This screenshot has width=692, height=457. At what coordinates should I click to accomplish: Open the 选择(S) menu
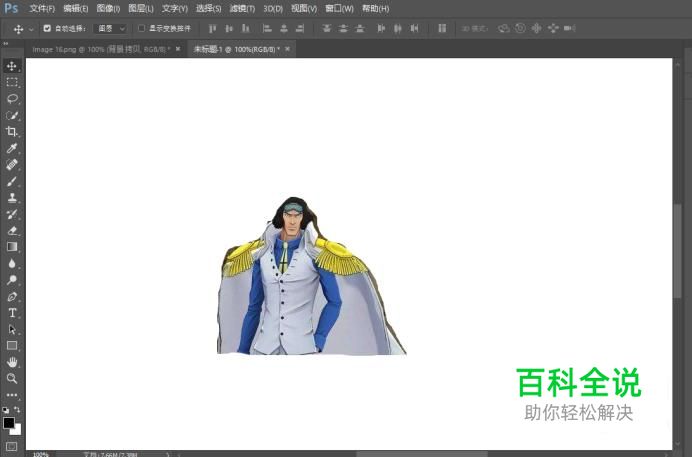[x=208, y=8]
